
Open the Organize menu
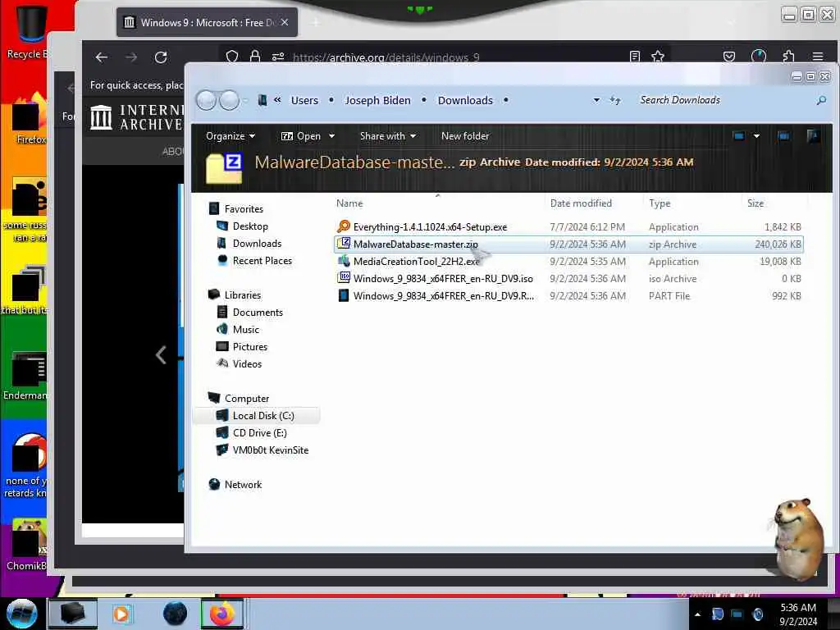(231, 136)
